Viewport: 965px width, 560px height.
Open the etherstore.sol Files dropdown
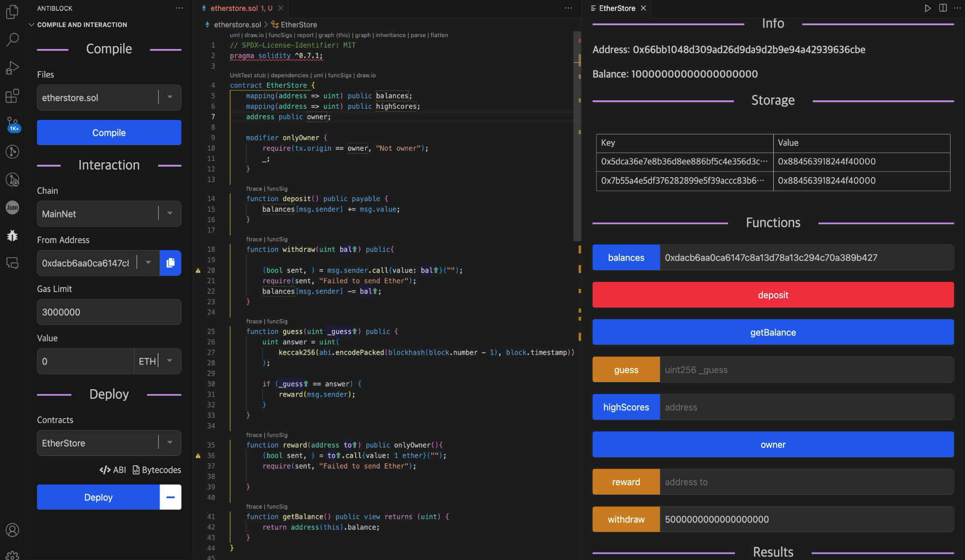pos(170,98)
